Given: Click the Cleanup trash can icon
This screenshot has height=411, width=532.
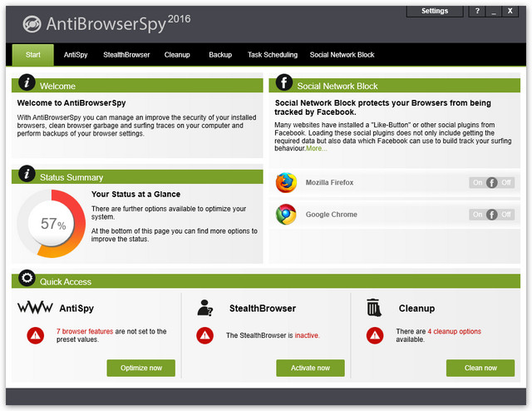Looking at the screenshot, I should (374, 307).
